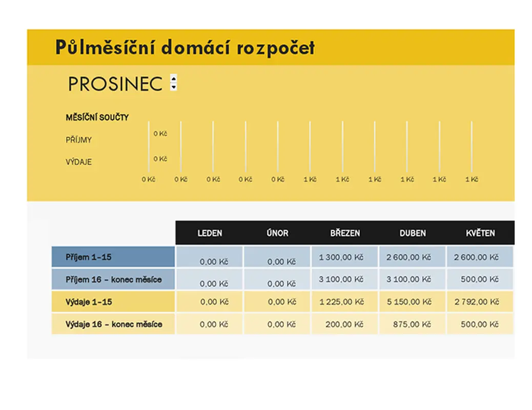Click Příjem 1–15 cell under ÚNOR
532x410 pixels.
click(x=277, y=257)
